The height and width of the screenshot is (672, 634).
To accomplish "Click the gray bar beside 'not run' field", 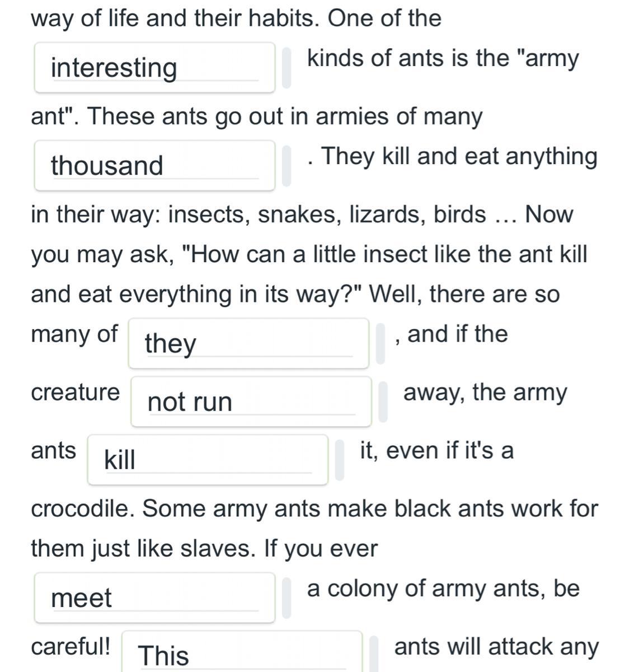I will click(x=383, y=402).
